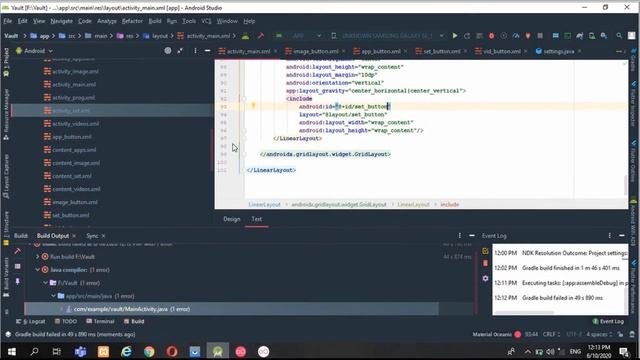The image size is (640, 360).
Task: Collapse F:\Vault (1 error) node
Action: pyautogui.click(x=45, y=283)
